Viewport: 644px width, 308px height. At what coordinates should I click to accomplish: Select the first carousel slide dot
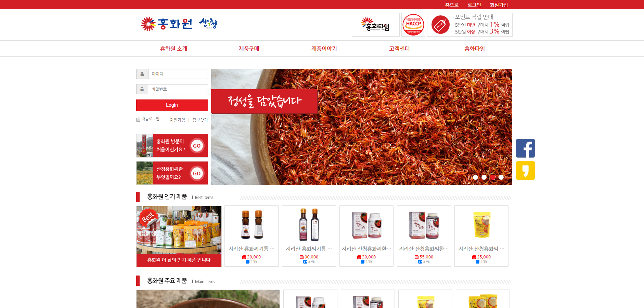[x=475, y=177]
